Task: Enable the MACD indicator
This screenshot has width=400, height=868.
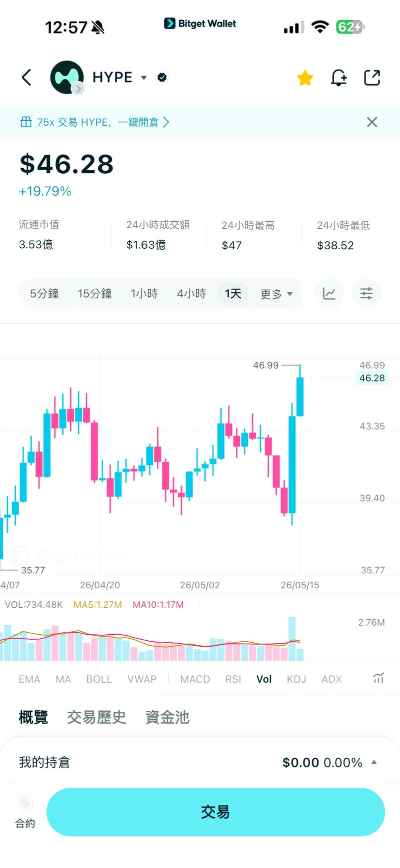Action: pyautogui.click(x=195, y=679)
